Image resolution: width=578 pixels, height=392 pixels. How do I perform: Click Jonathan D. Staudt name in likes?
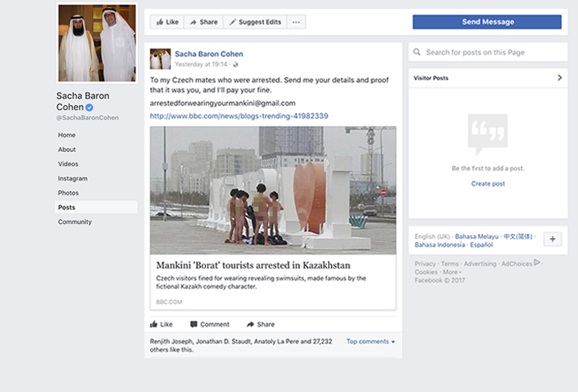tap(224, 342)
